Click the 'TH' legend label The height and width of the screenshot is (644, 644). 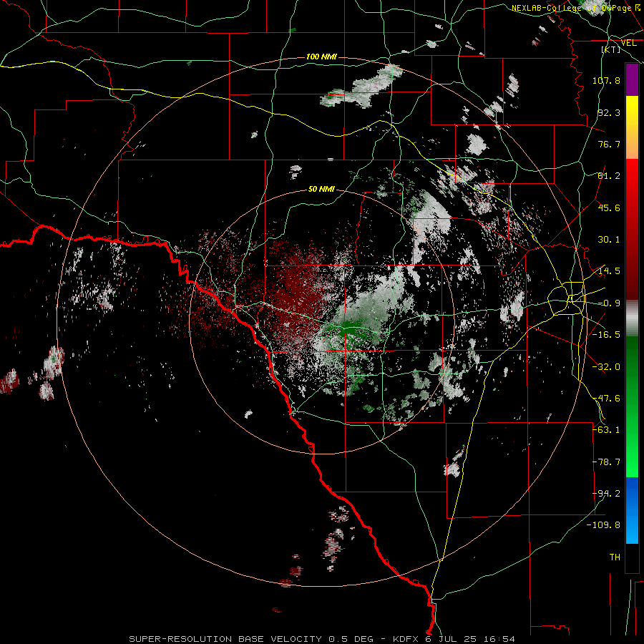click(x=615, y=557)
